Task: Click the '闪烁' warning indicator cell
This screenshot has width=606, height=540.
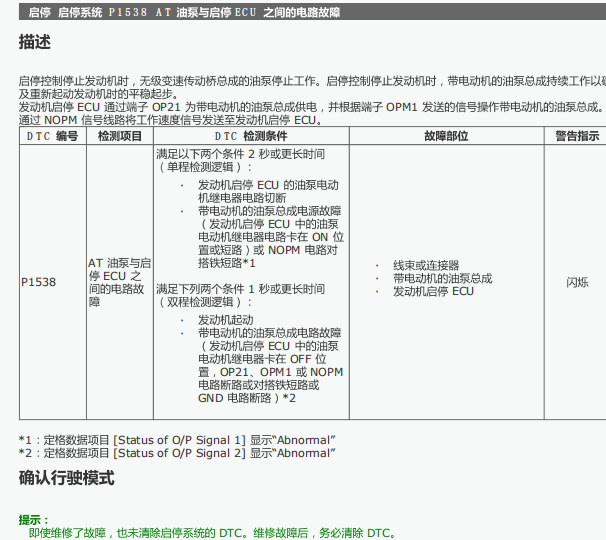Action: [x=577, y=283]
